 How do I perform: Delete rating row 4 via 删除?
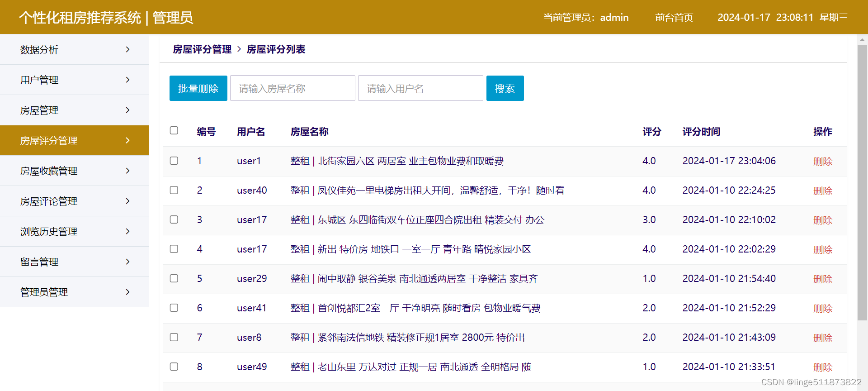coord(823,249)
